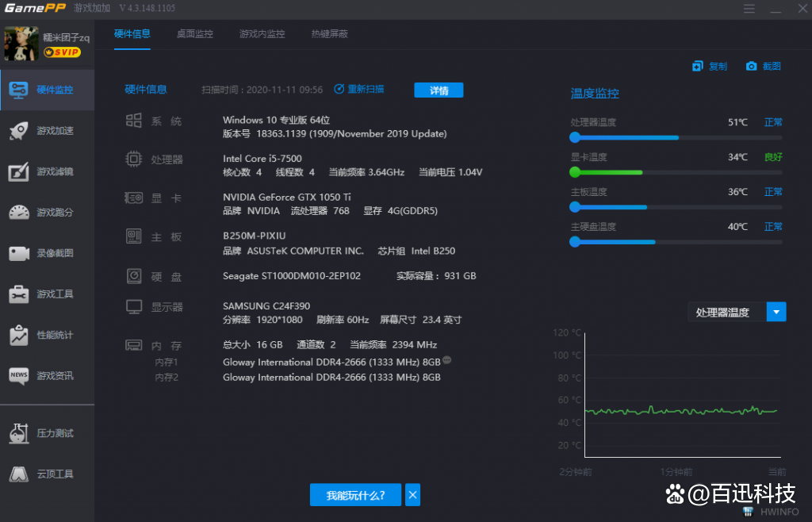Click the 重新扫描 link text
The height and width of the screenshot is (522, 812).
[366, 89]
